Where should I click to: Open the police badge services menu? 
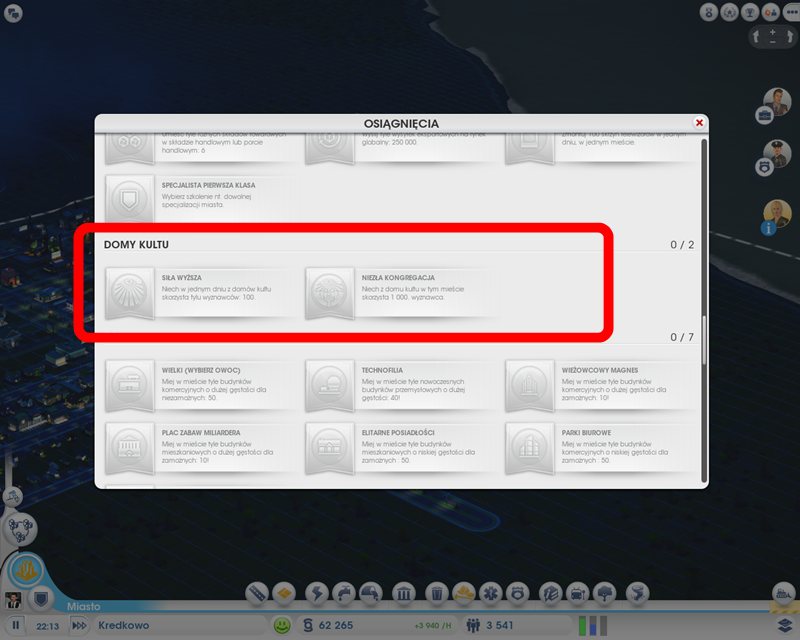point(518,594)
